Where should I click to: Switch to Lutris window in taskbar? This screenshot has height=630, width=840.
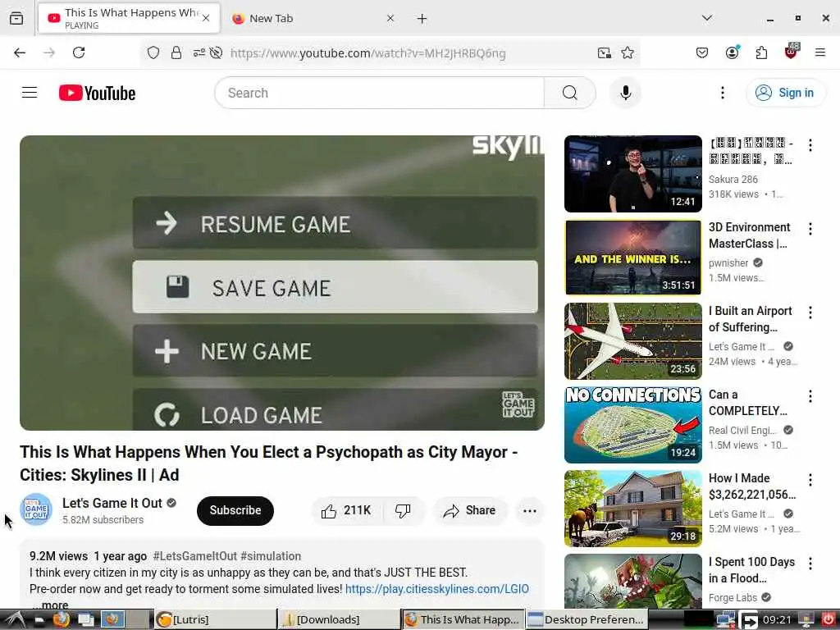coord(215,620)
